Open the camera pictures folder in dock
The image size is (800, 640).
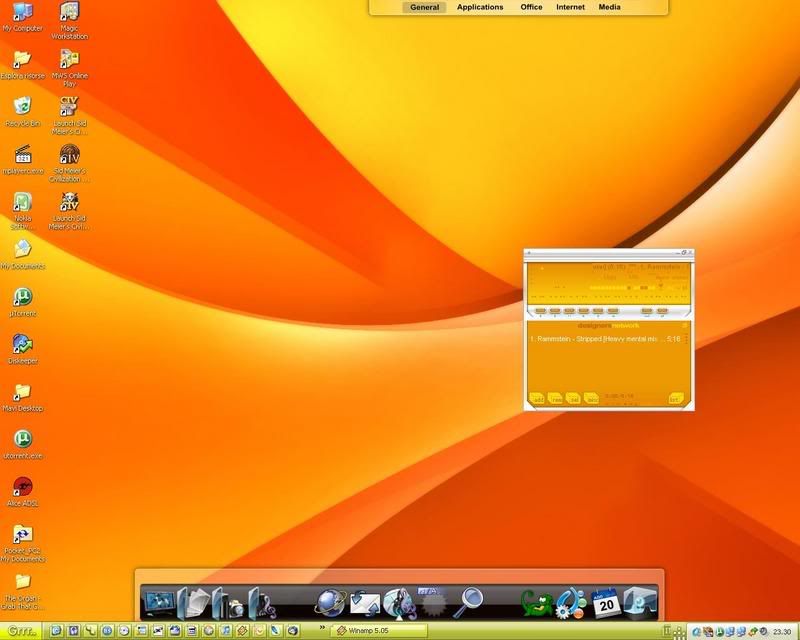pyautogui.click(x=228, y=603)
